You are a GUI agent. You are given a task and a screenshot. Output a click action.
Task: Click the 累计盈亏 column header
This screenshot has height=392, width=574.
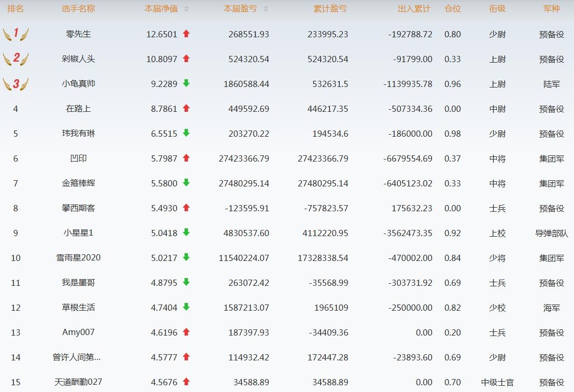click(330, 9)
